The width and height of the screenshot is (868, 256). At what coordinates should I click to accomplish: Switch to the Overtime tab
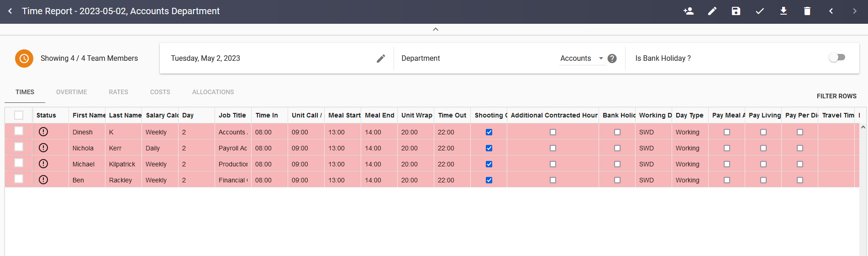click(72, 92)
